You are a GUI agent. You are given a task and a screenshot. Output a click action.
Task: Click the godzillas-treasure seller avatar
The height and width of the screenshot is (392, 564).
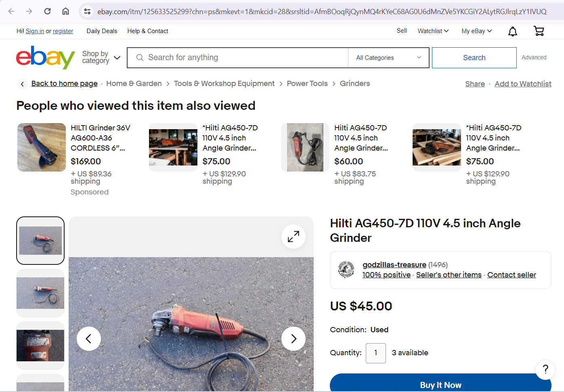coord(346,270)
